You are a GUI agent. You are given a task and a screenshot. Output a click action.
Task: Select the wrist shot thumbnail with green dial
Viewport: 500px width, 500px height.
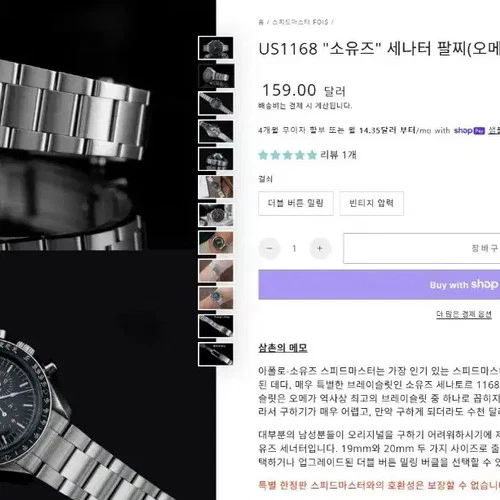[x=216, y=243]
